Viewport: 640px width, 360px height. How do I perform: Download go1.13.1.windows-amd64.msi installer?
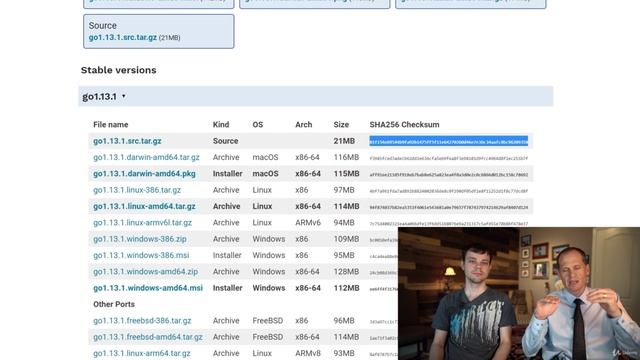point(148,288)
